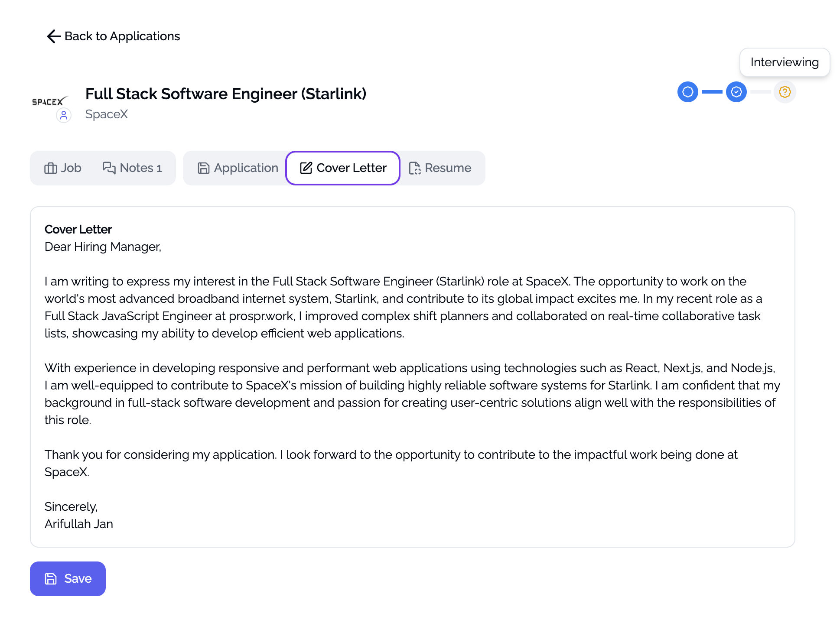Viewport: 840px width, 636px height.
Task: Switch to the Application tab
Action: point(238,168)
